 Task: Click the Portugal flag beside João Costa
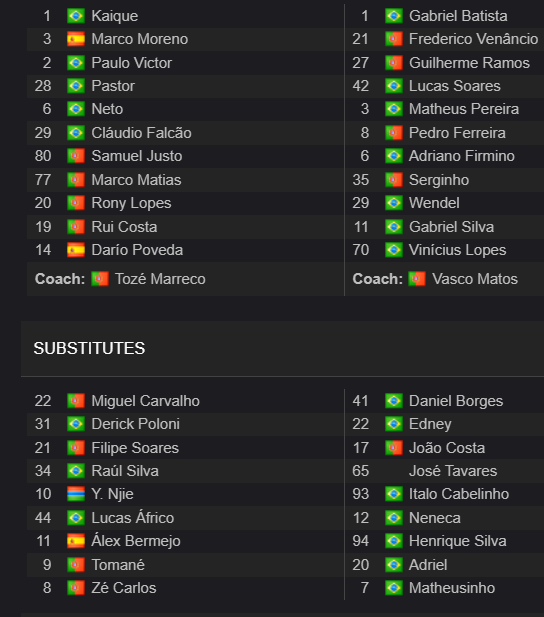coord(394,448)
